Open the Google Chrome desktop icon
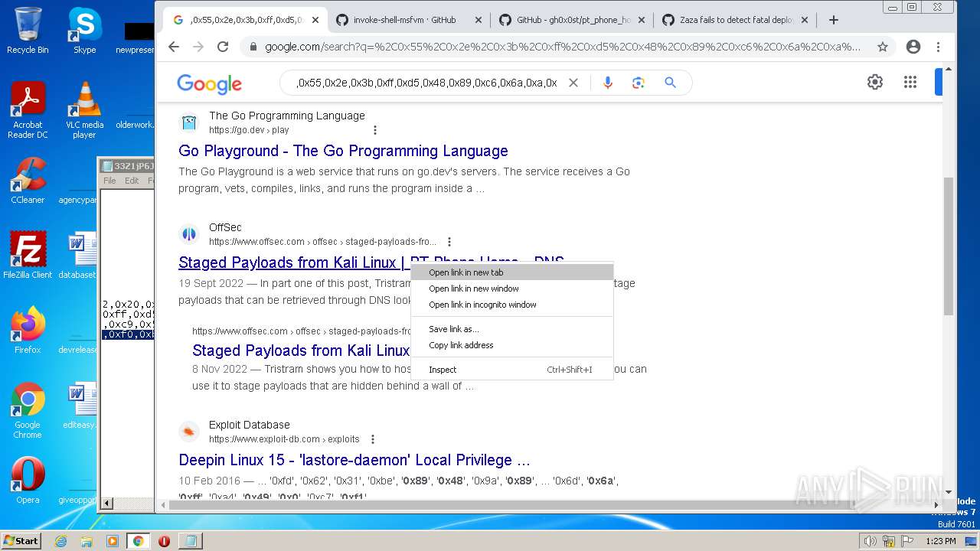The height and width of the screenshot is (551, 980). pyautogui.click(x=28, y=410)
